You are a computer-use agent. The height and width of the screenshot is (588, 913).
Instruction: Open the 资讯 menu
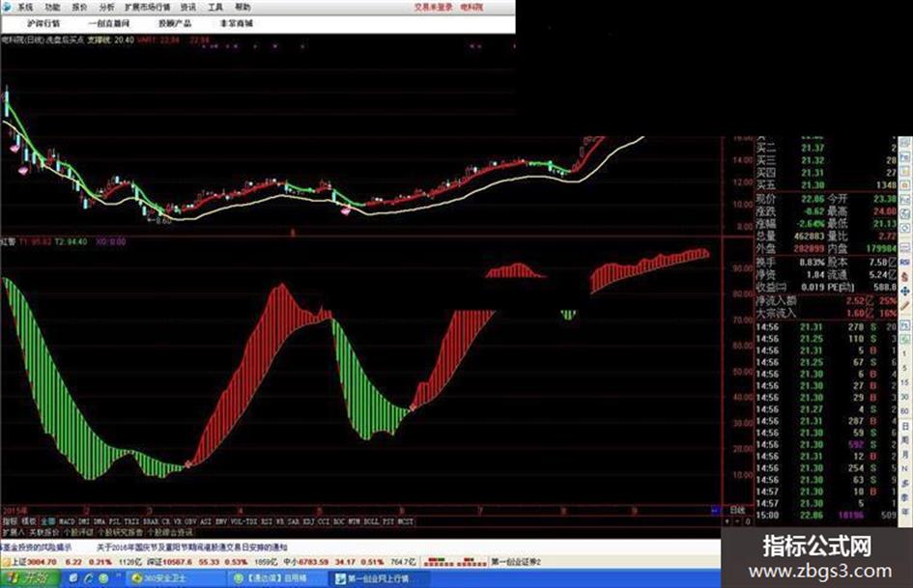[x=188, y=8]
